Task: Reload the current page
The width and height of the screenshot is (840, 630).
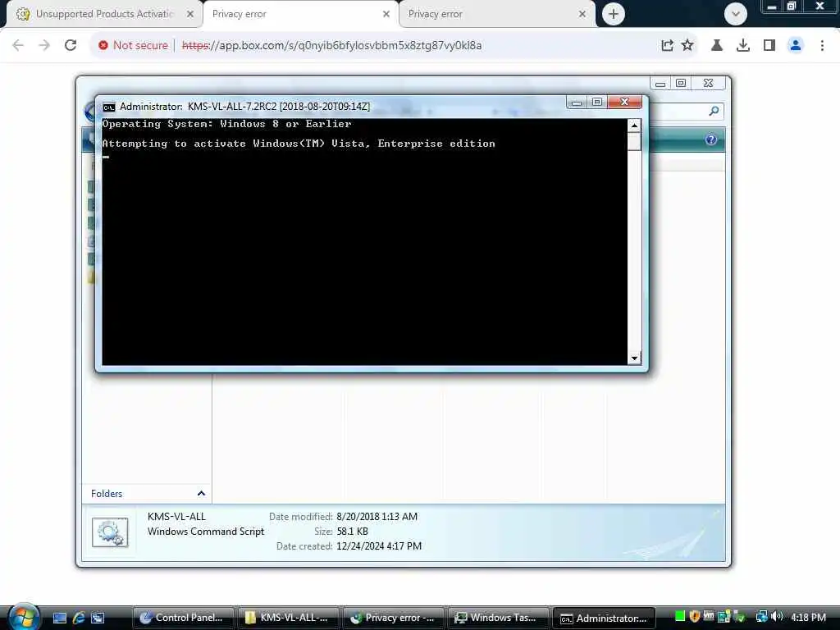Action: click(71, 46)
